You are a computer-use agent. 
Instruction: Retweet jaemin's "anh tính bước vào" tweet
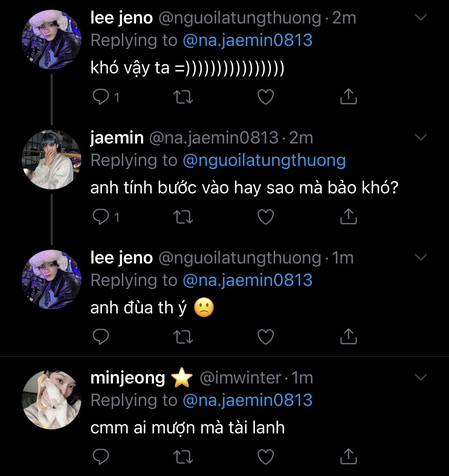183,217
